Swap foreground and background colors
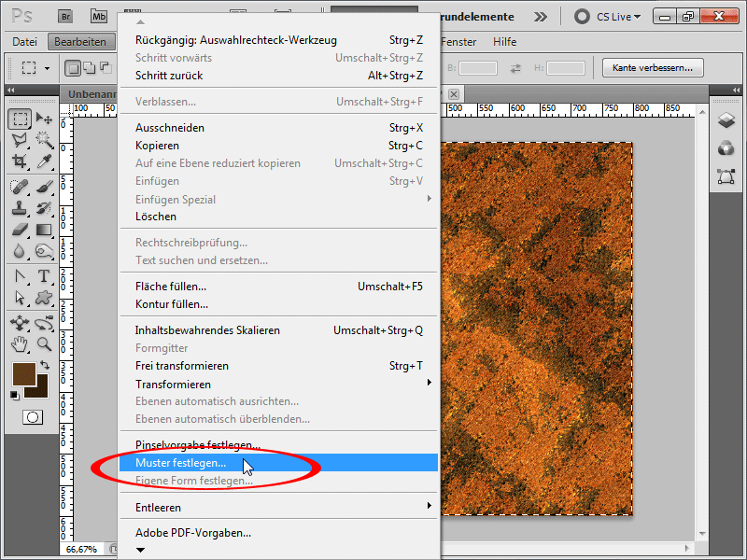This screenshot has width=747, height=560. click(45, 365)
